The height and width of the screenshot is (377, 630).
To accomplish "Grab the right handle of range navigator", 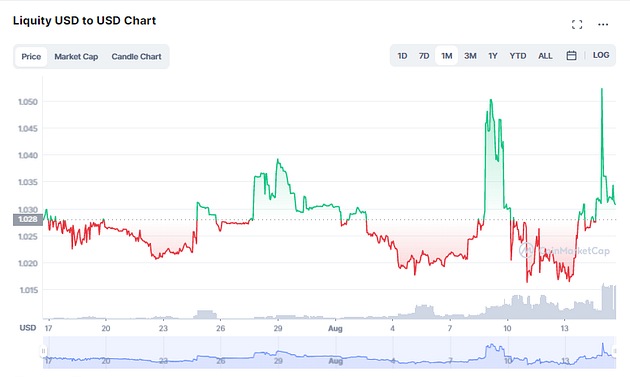I will click(x=614, y=351).
